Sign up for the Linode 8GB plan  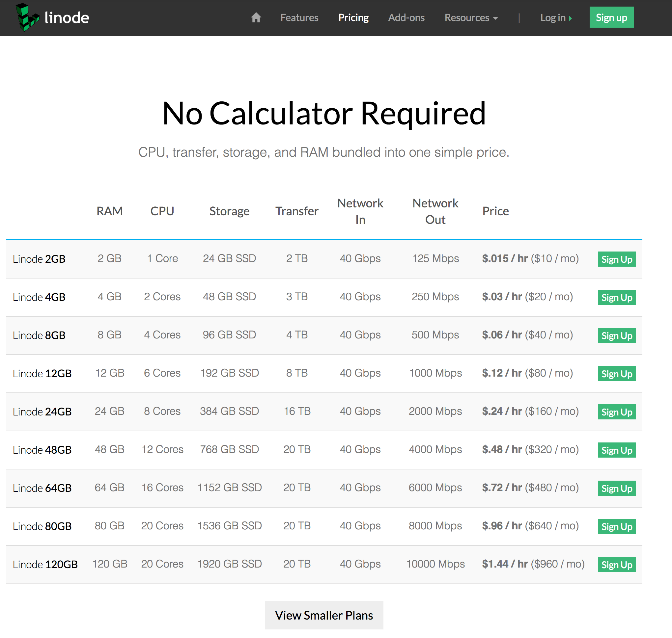(617, 335)
